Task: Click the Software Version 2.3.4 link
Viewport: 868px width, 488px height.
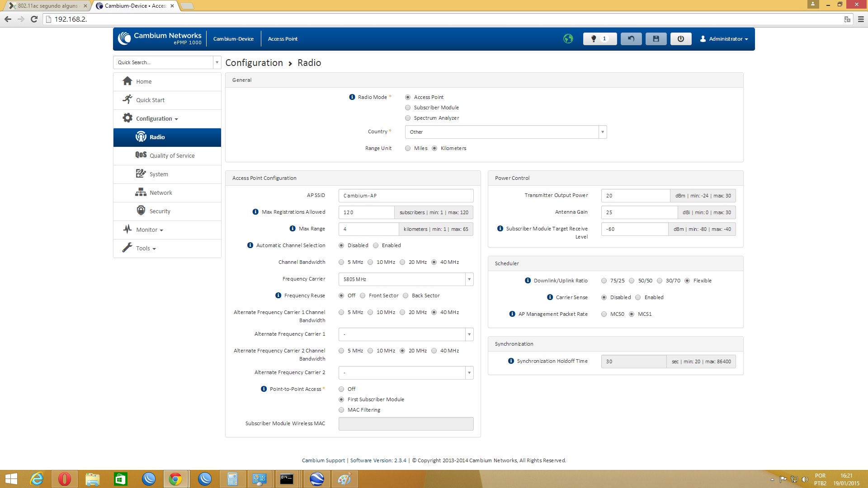Action: pos(378,460)
